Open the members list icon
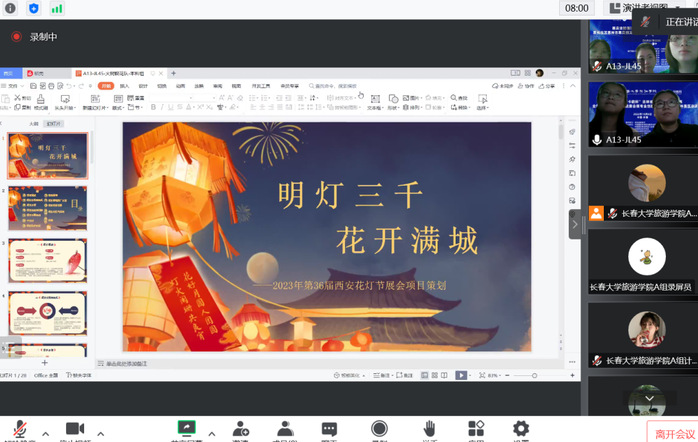Screen dimensions: 698x442 coord(285,429)
